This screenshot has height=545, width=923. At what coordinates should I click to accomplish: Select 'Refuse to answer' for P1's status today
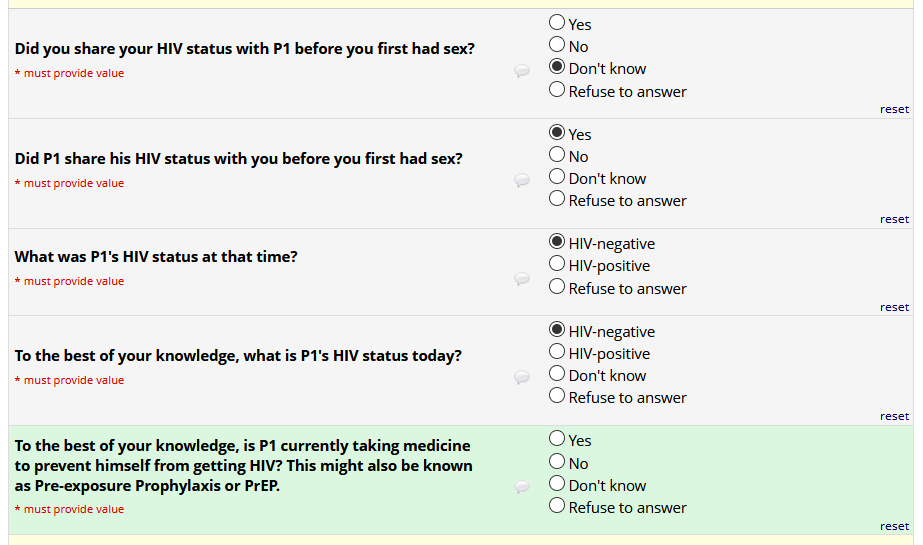[557, 396]
